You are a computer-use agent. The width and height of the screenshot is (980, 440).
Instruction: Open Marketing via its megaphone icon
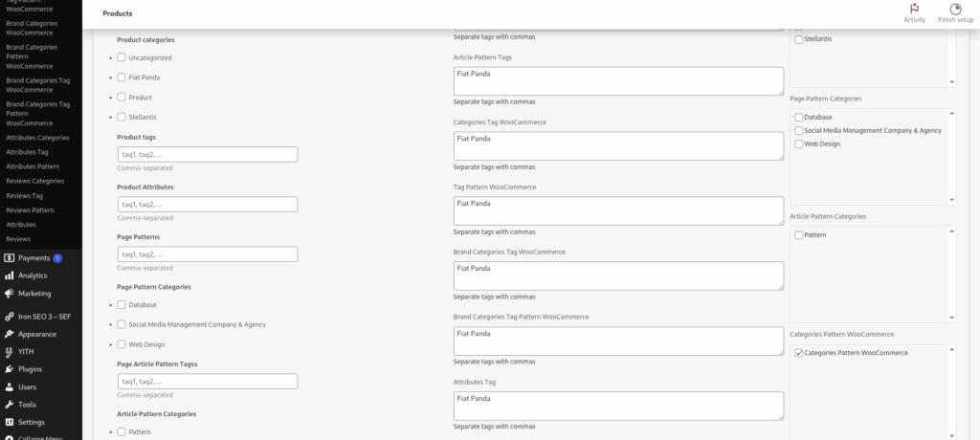[x=9, y=293]
